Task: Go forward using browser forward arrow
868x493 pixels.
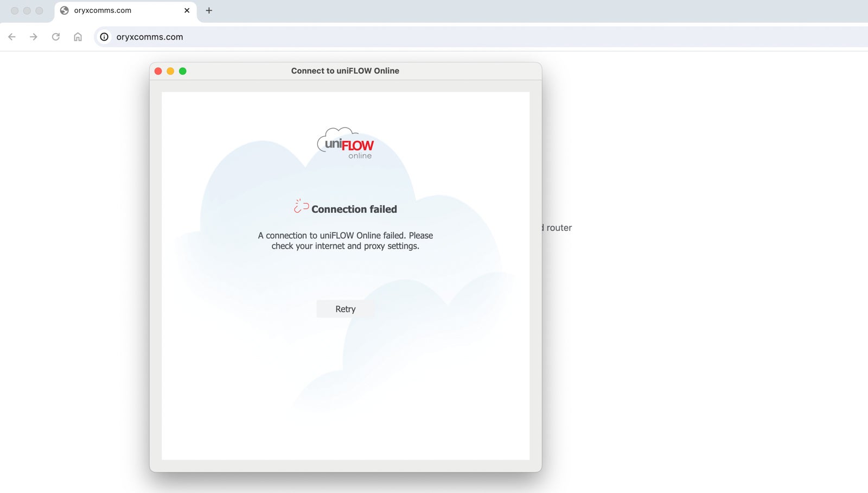Action: pyautogui.click(x=34, y=37)
